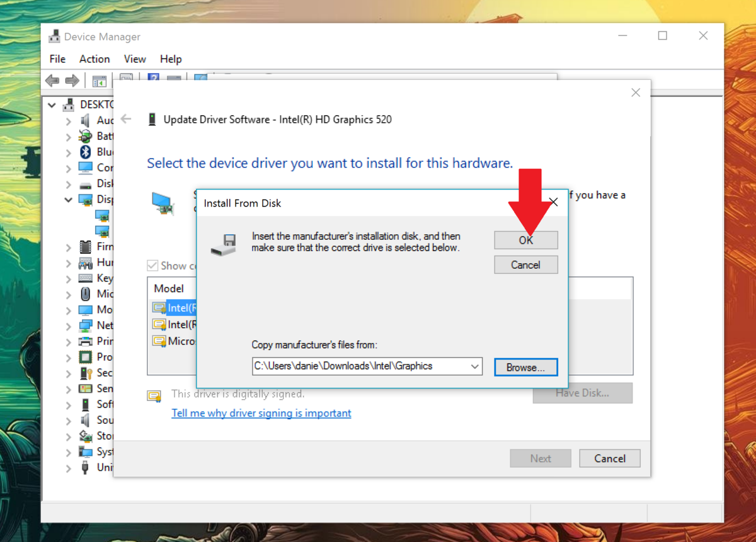The image size is (756, 542).
Task: Click the Sensors category icon
Action: pyautogui.click(x=86, y=388)
